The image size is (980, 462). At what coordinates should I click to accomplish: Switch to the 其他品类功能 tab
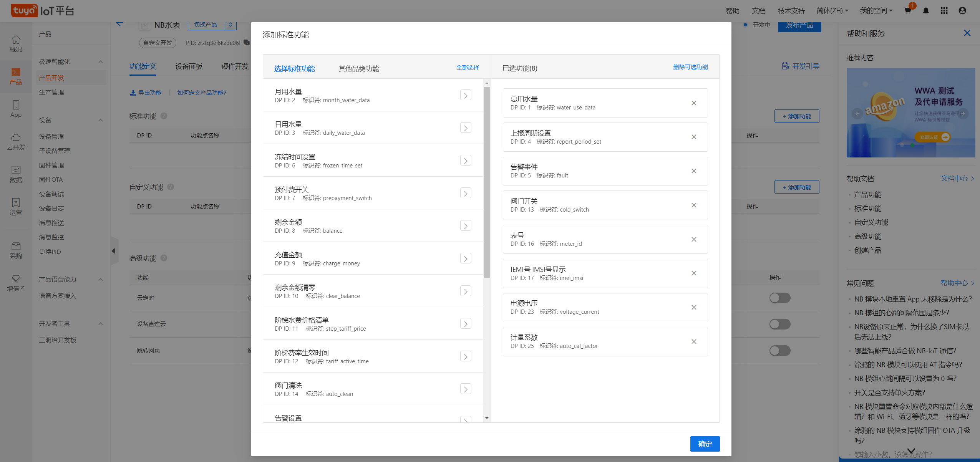point(358,69)
